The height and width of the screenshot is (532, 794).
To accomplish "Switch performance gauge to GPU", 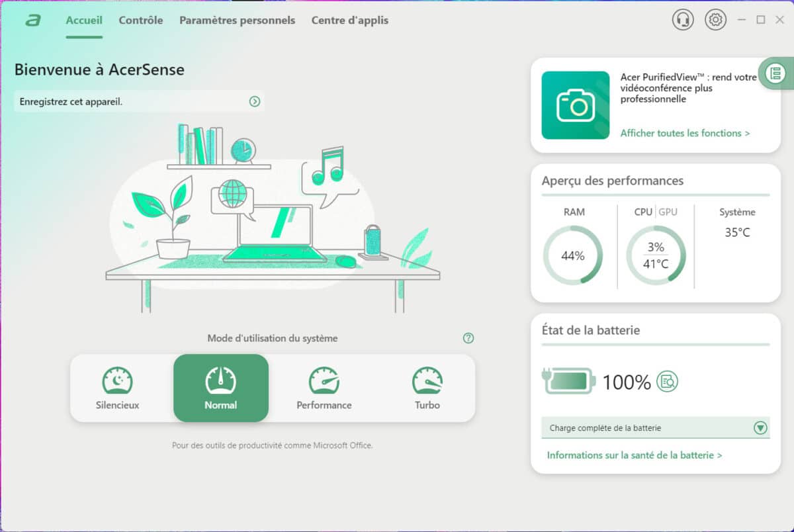I will point(668,212).
